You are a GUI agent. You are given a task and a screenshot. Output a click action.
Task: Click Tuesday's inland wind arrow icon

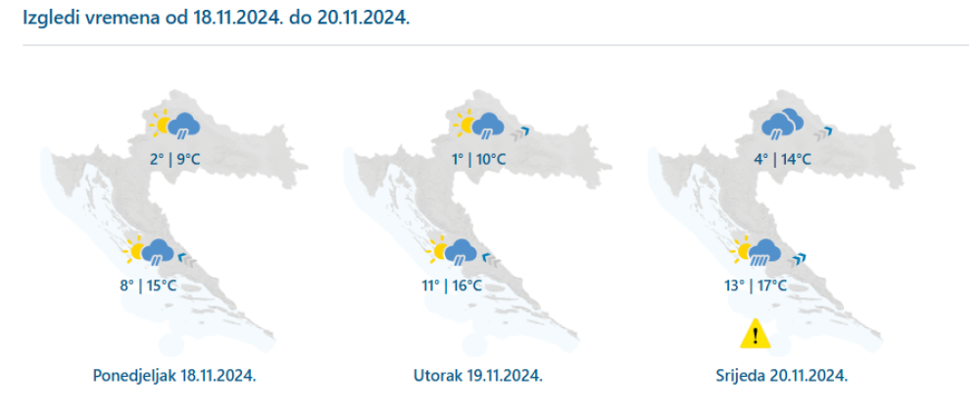tap(520, 132)
